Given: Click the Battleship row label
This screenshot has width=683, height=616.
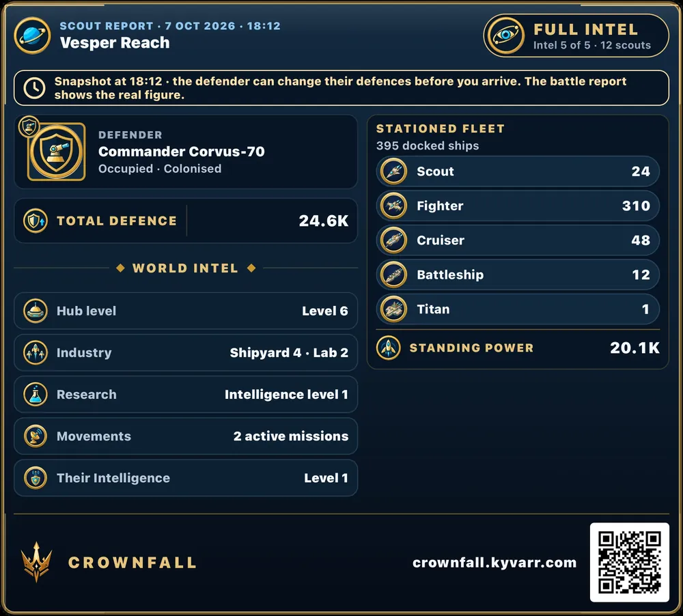Looking at the screenshot, I should coord(450,275).
